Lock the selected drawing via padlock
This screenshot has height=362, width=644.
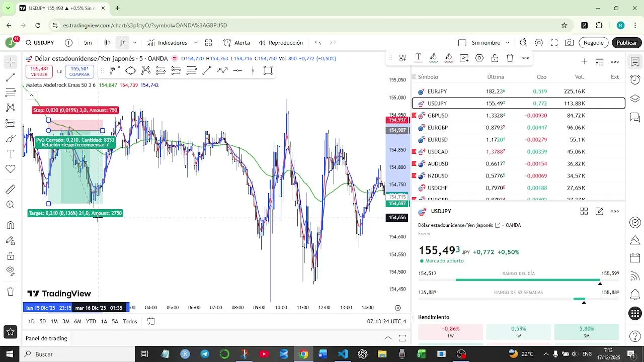coord(495,58)
